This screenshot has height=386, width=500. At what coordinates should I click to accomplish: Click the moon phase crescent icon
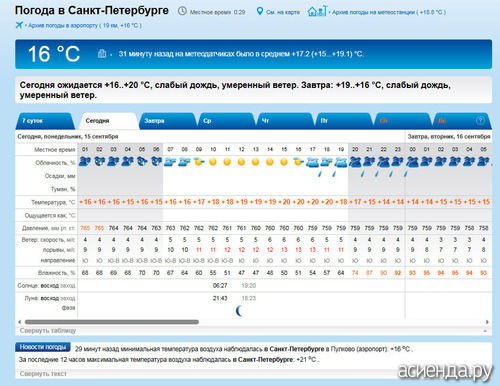pos(239,311)
